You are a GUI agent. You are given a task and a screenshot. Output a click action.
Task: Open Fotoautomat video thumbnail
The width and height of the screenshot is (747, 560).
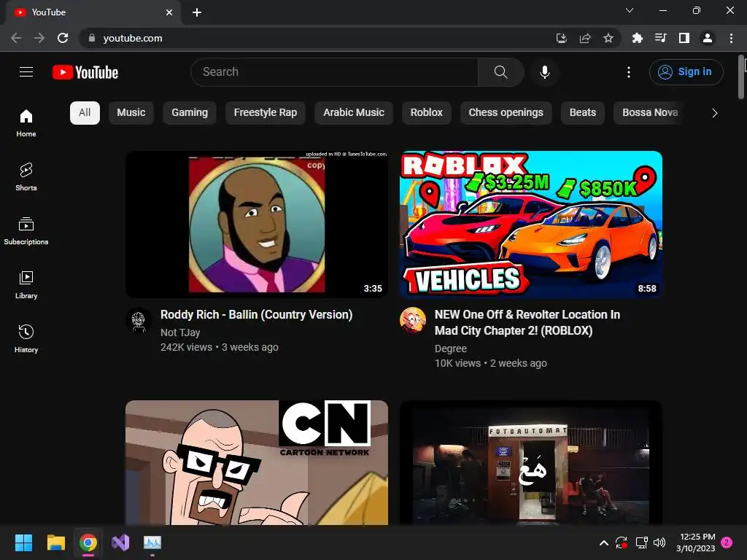pyautogui.click(x=531, y=462)
